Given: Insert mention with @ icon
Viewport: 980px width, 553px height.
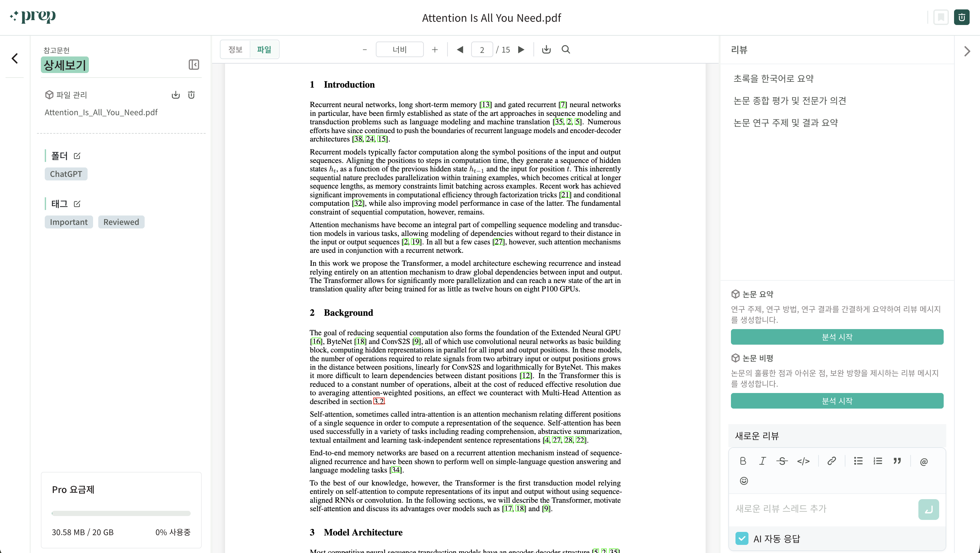Looking at the screenshot, I should tap(924, 462).
